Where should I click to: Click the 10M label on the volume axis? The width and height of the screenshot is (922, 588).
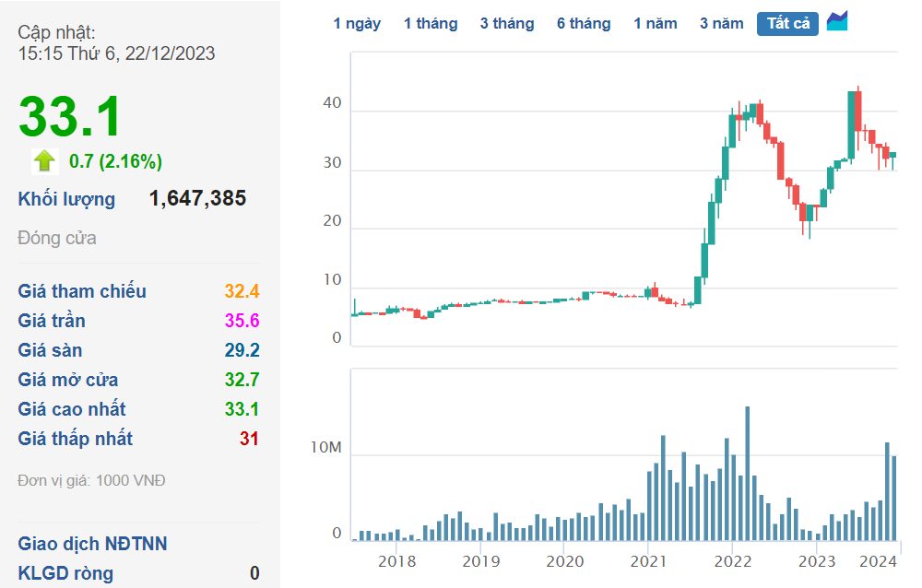tap(325, 449)
